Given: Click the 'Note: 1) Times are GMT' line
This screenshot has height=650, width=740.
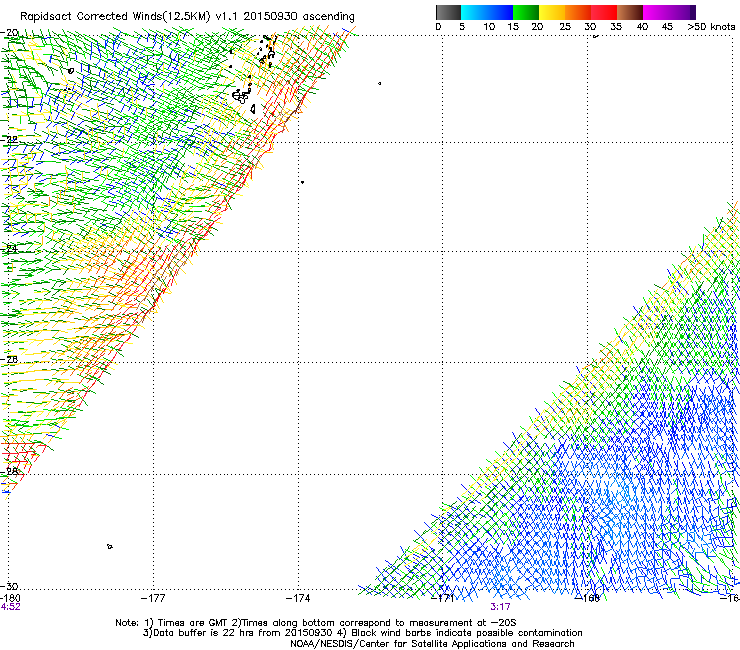Looking at the screenshot, I should click(x=316, y=623).
